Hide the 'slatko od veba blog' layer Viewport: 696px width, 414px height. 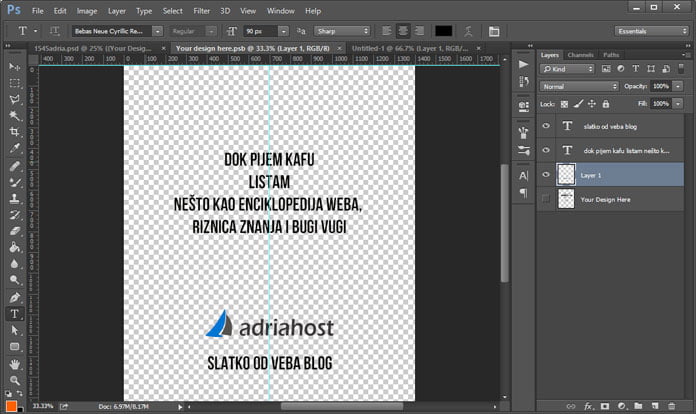[546, 126]
